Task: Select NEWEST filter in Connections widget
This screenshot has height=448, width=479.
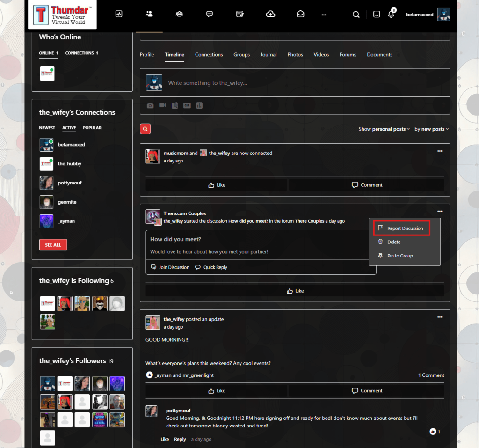Action: (47, 128)
